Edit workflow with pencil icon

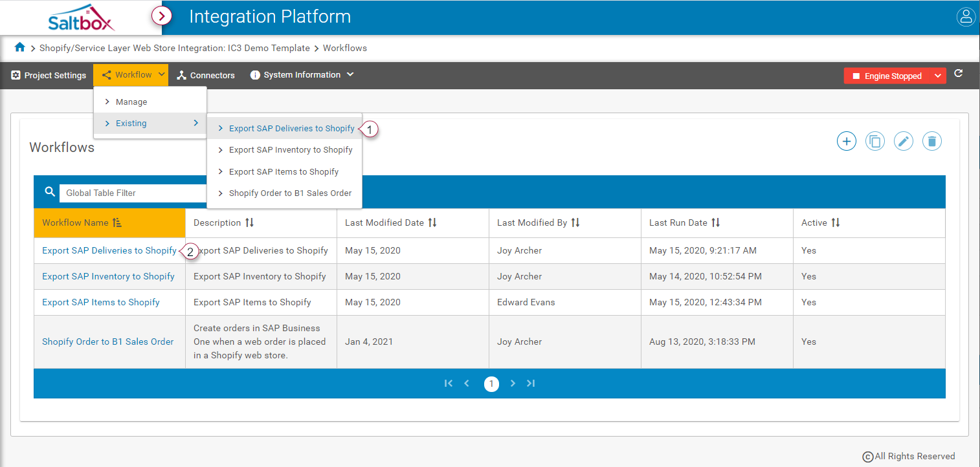tap(904, 141)
